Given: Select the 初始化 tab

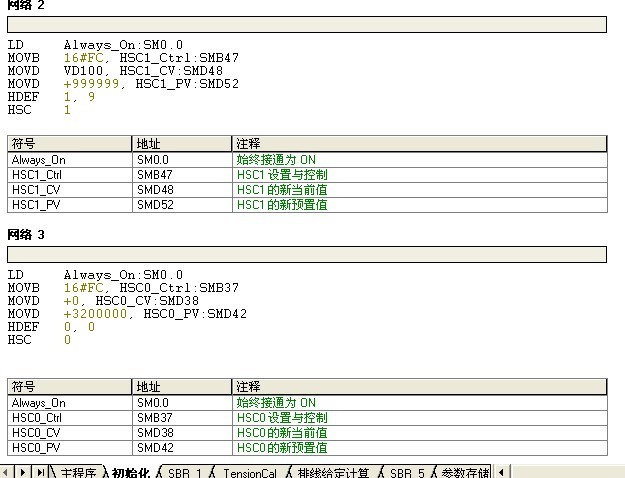Looking at the screenshot, I should (x=130, y=472).
